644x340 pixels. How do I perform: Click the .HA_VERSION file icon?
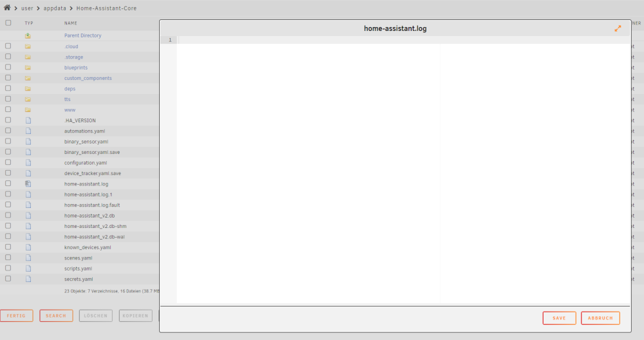pos(28,120)
